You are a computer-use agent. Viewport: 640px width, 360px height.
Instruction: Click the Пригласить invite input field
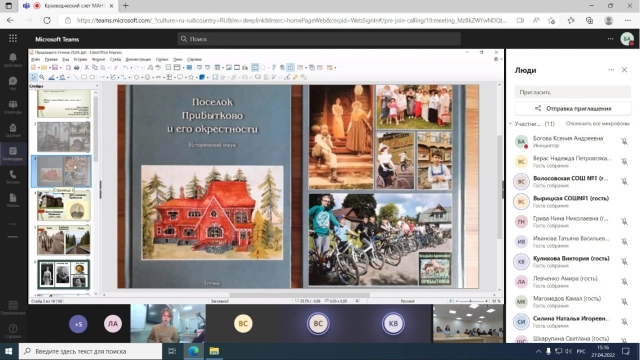(x=573, y=92)
